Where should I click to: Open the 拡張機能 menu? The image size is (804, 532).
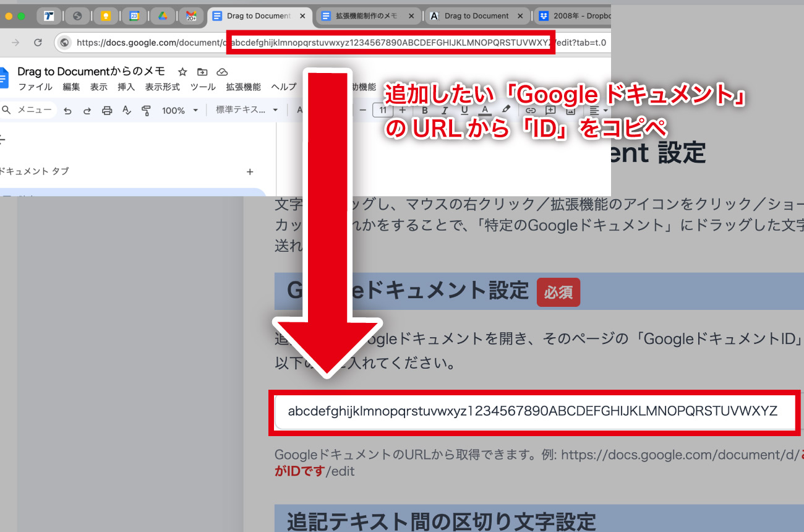[x=243, y=87]
